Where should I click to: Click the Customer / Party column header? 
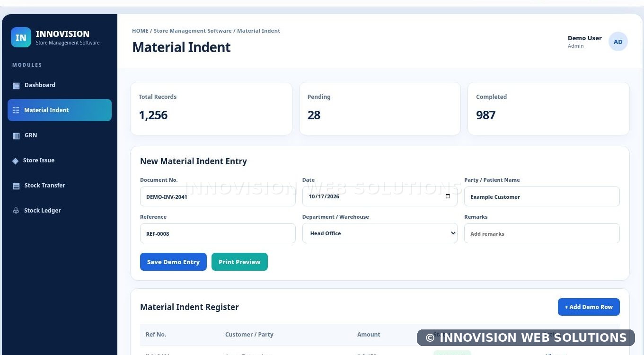(249, 334)
